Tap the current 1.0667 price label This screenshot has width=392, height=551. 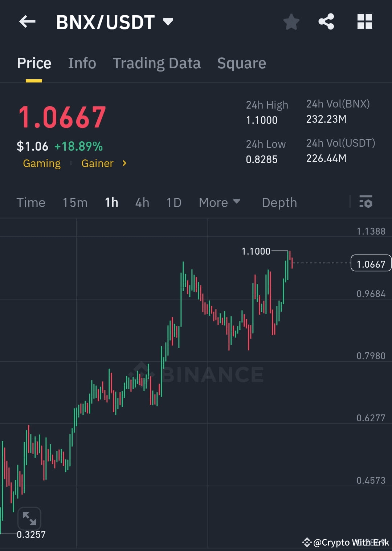[371, 263]
